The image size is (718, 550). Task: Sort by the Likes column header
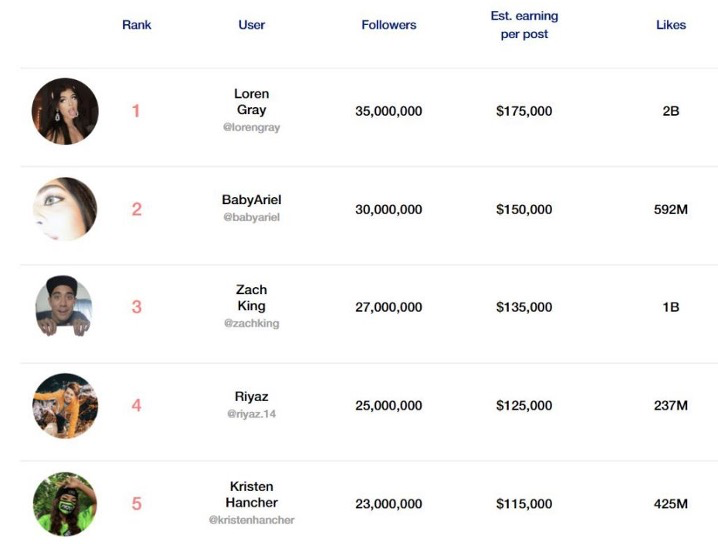point(671,25)
